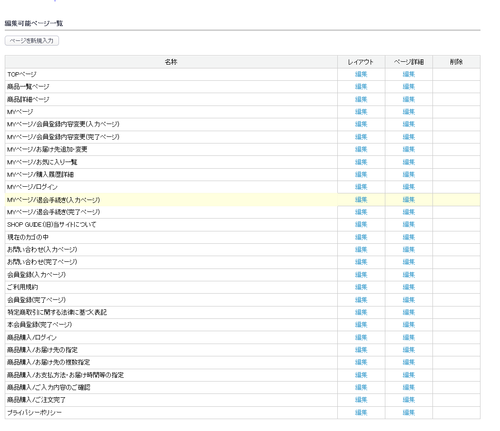The image size is (500, 431).
Task: Open page detail 編集 for 会員登録(入力ページ)
Action: pos(409,275)
